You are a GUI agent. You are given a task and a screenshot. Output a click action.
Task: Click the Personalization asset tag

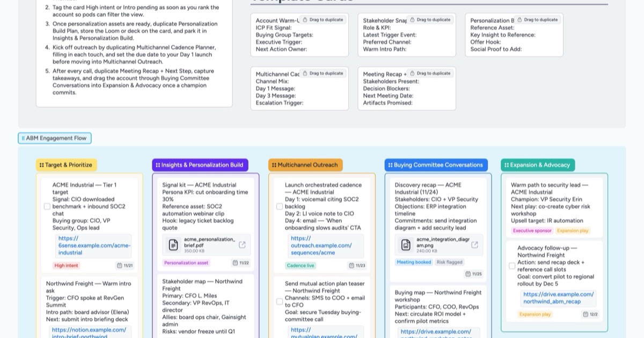(187, 263)
